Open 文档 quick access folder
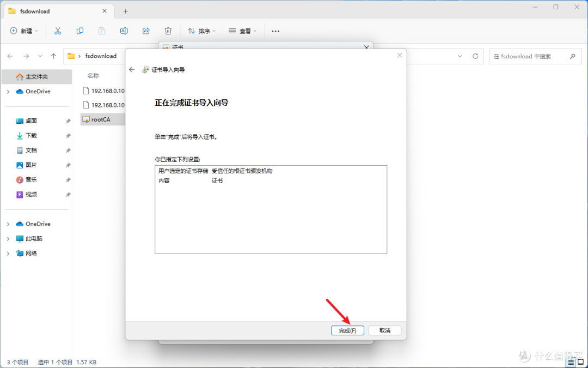The image size is (588, 368). 31,150
